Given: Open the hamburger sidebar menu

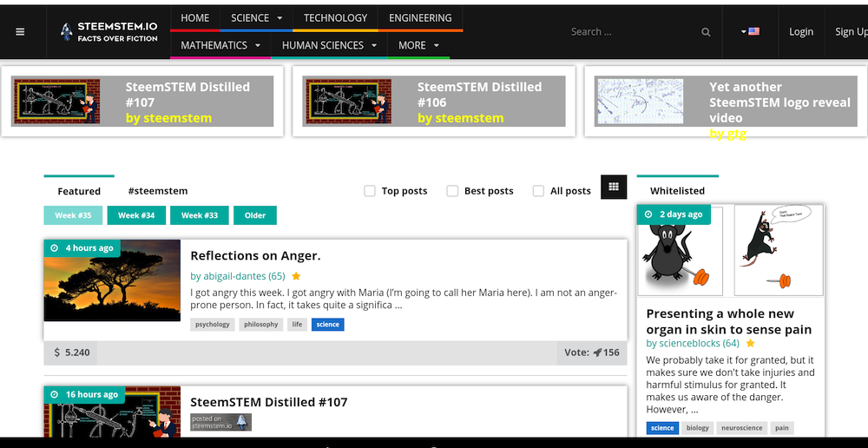Looking at the screenshot, I should click(x=20, y=32).
